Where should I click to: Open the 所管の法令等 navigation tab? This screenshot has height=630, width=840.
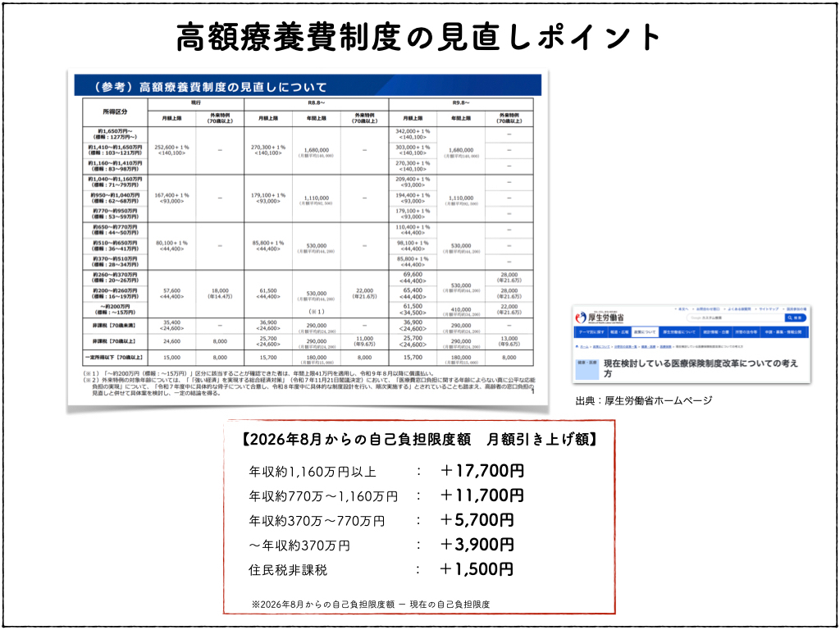pos(746,332)
